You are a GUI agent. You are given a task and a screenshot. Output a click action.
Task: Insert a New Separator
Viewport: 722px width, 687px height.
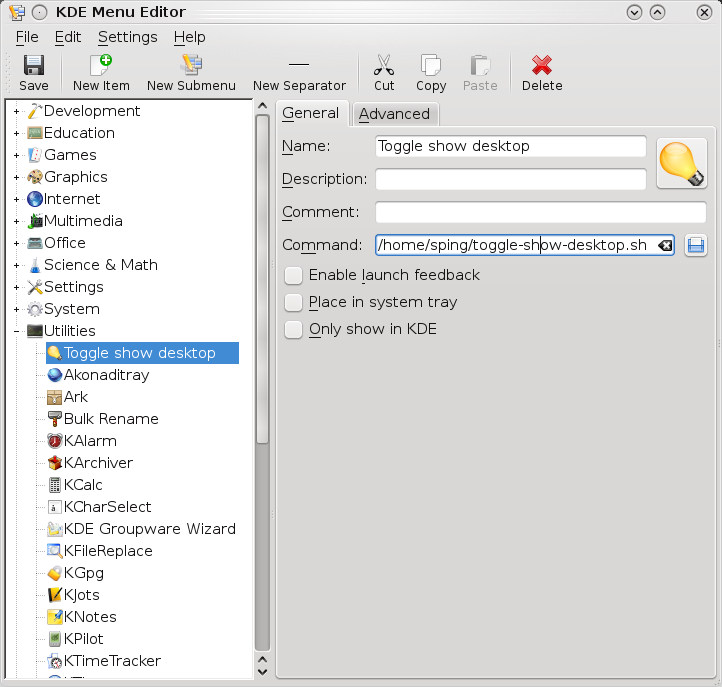point(299,73)
